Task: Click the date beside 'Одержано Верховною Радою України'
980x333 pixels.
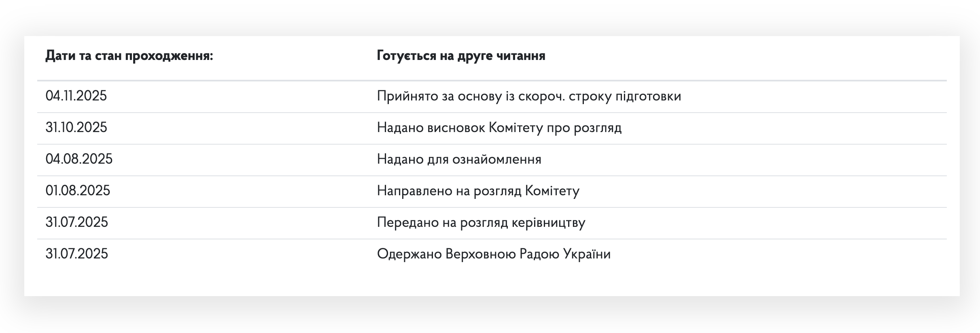Action: click(x=76, y=254)
